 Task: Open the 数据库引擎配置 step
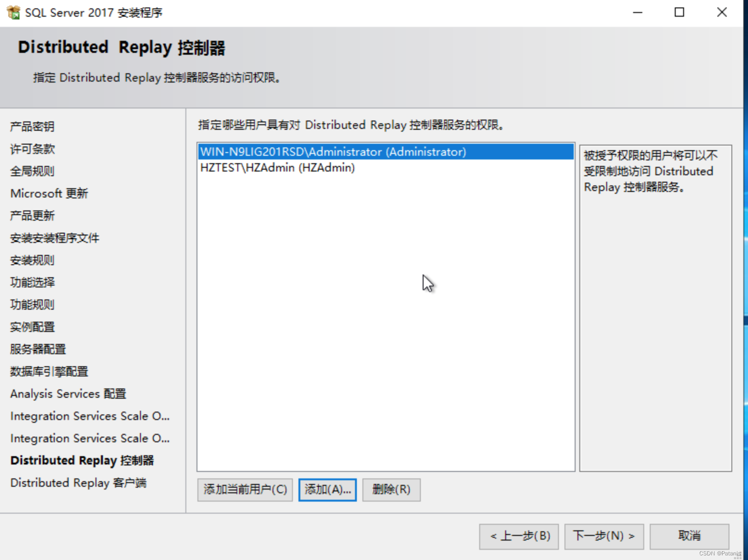49,371
